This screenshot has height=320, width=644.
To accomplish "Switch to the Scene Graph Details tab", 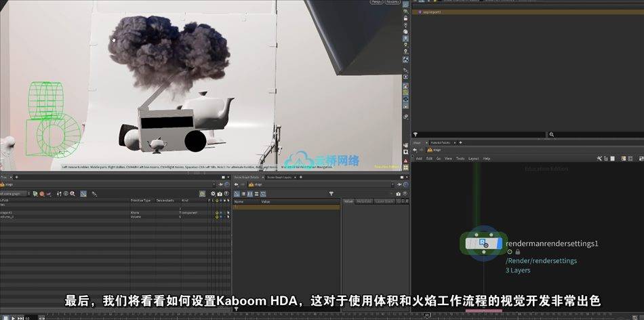I will point(247,177).
